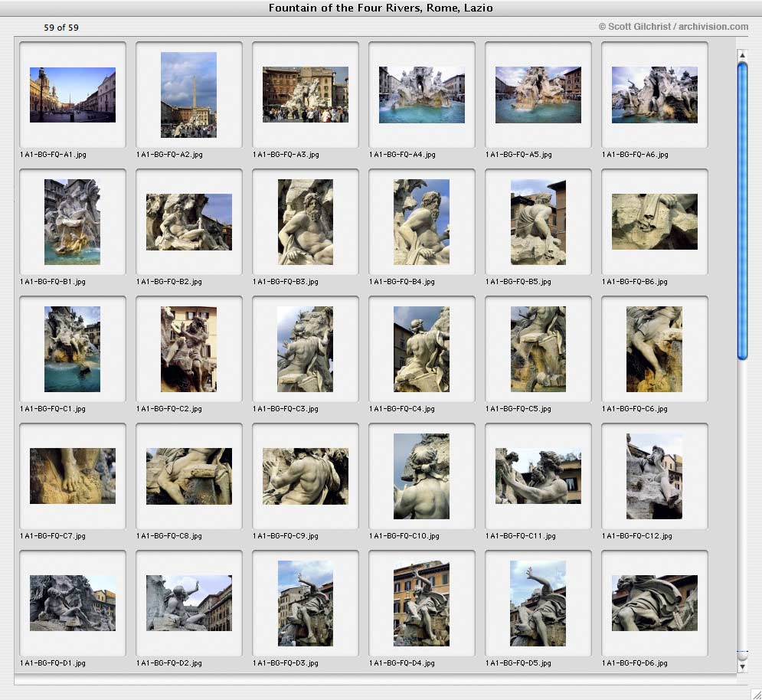Select the foot detail thumbnail 1A1-BG-FQ-C7.jpg
This screenshot has height=700, width=762.
click(x=73, y=476)
